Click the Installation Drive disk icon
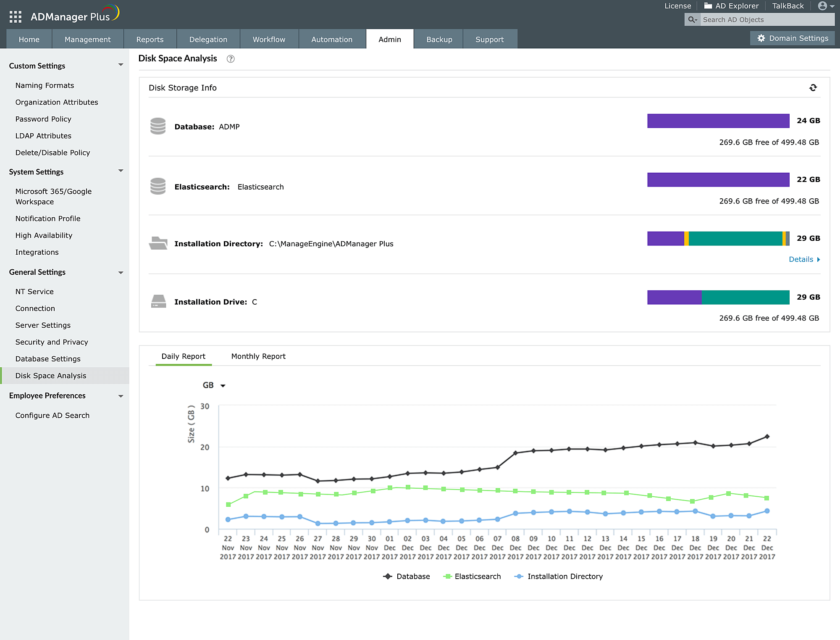 click(x=158, y=301)
